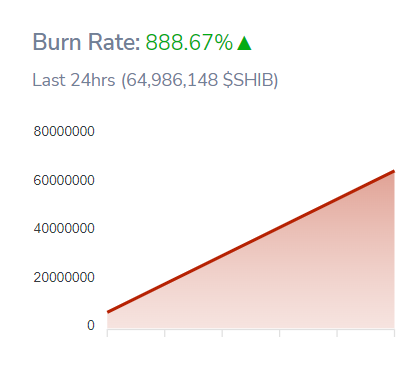Click the Last 24hrs subtitle text

click(74, 80)
